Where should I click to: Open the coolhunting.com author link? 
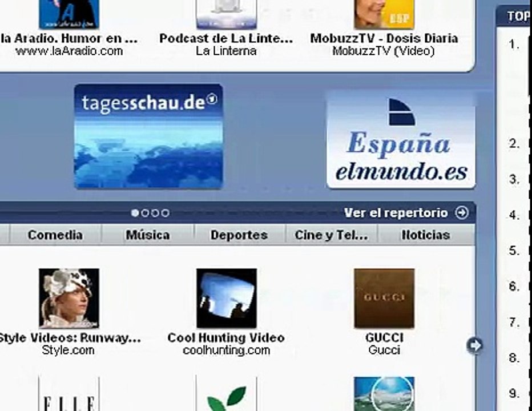226,350
